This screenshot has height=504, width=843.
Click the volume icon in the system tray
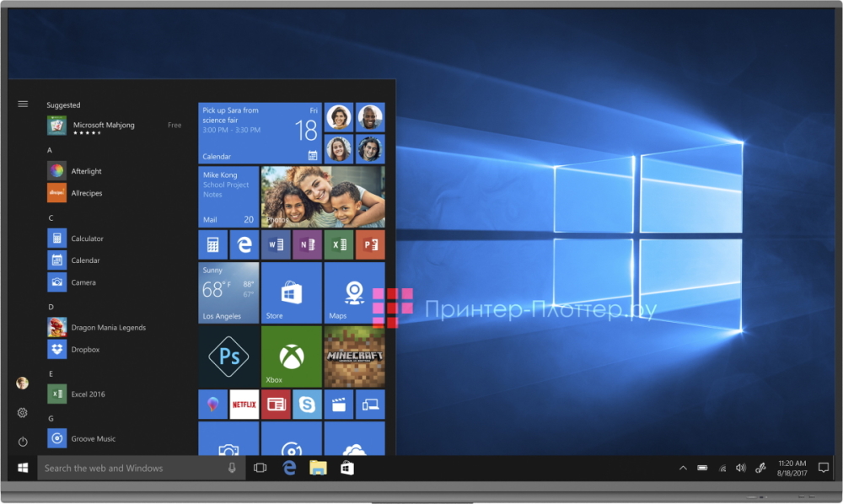coord(741,467)
